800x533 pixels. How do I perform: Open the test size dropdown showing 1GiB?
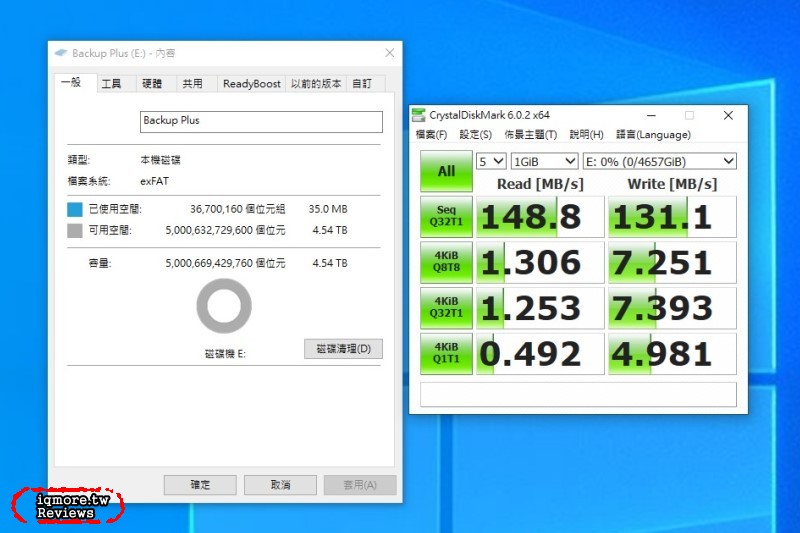pyautogui.click(x=544, y=162)
